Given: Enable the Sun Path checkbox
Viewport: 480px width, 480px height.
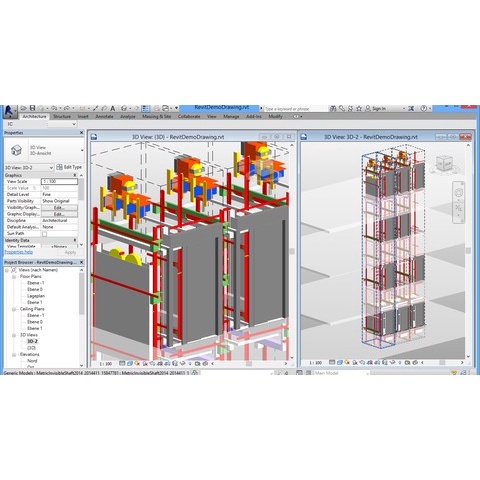Looking at the screenshot, I should 44,234.
